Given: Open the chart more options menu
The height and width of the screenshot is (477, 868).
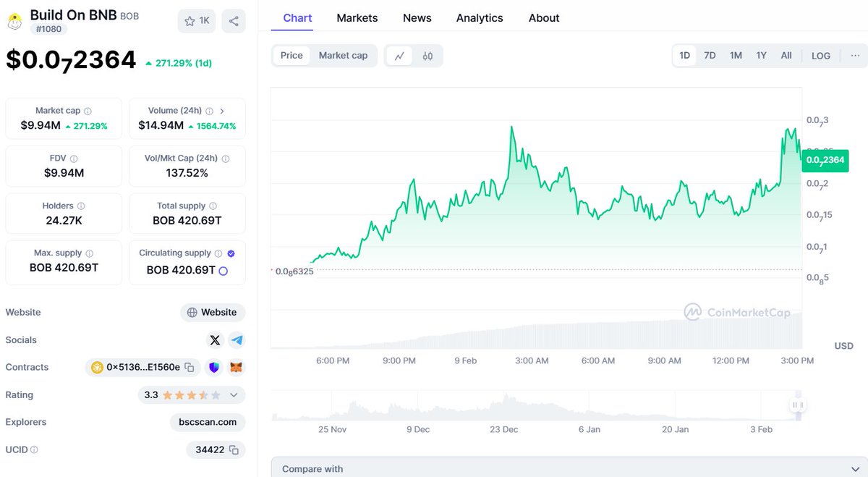Looking at the screenshot, I should click(855, 56).
